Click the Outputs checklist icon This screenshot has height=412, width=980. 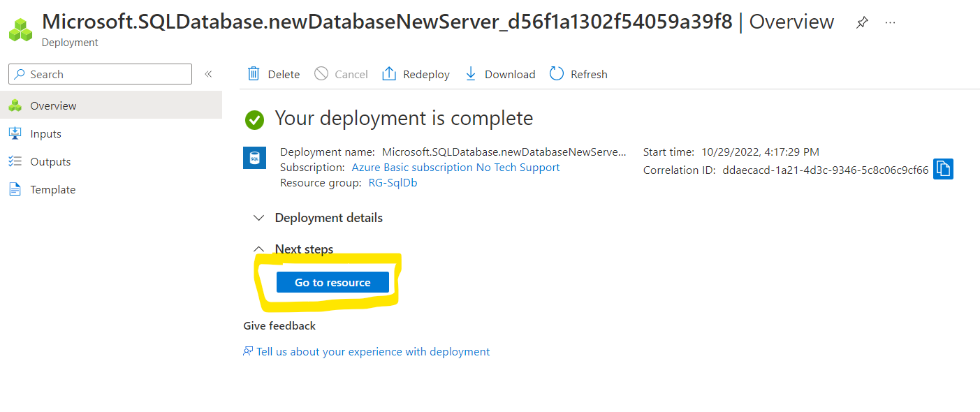pos(15,161)
